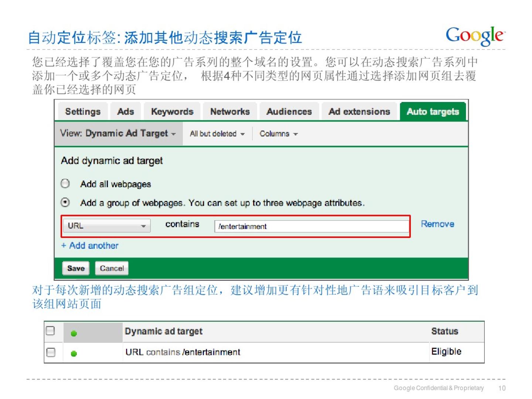The height and width of the screenshot is (399, 532).
Task: Click '+ Add another' link
Action: click(90, 246)
